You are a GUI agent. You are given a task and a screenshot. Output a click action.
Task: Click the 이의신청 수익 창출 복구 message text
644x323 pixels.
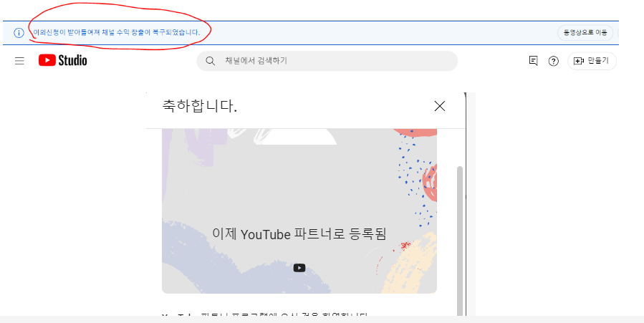click(x=117, y=32)
